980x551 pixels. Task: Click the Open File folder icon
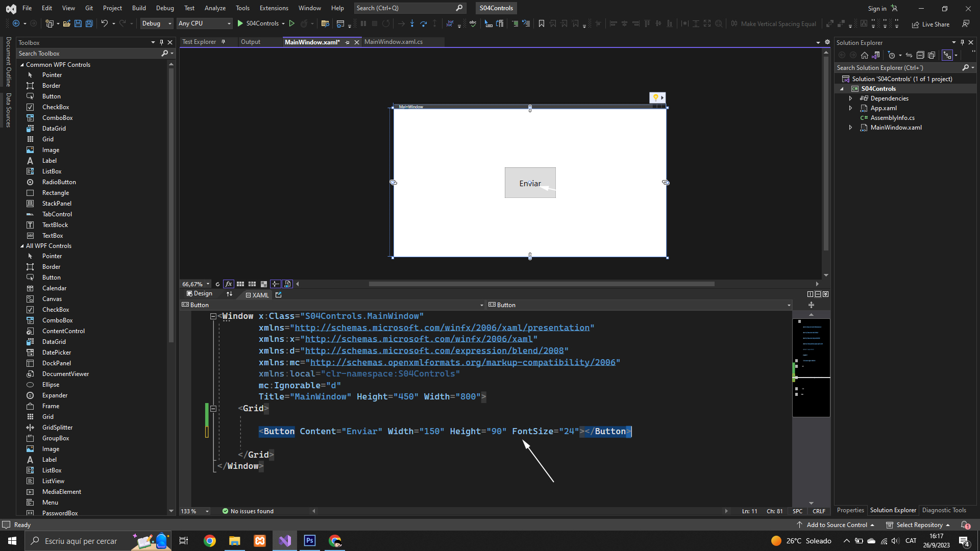point(67,23)
